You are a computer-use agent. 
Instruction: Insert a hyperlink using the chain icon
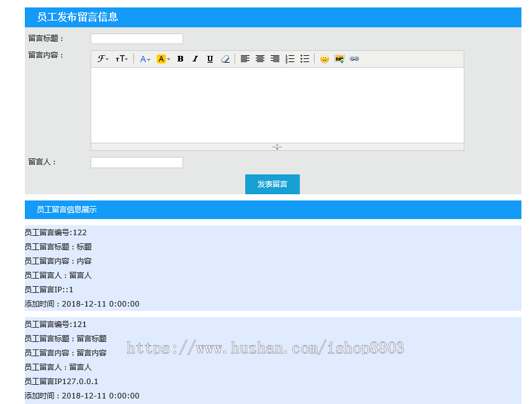click(x=354, y=58)
